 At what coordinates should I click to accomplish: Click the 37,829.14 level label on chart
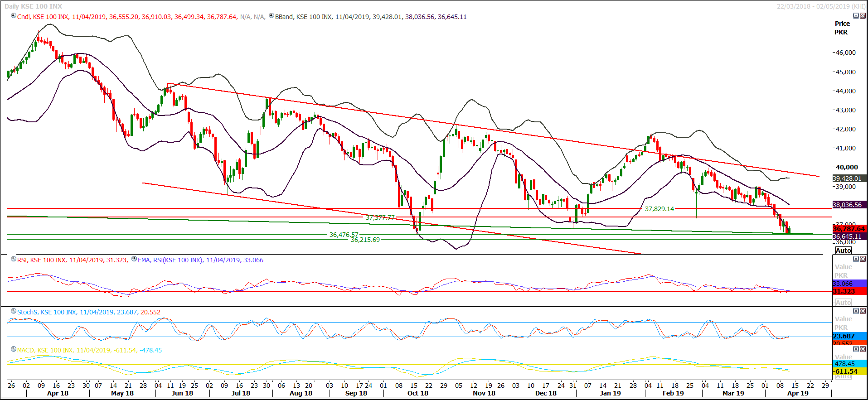(659, 209)
